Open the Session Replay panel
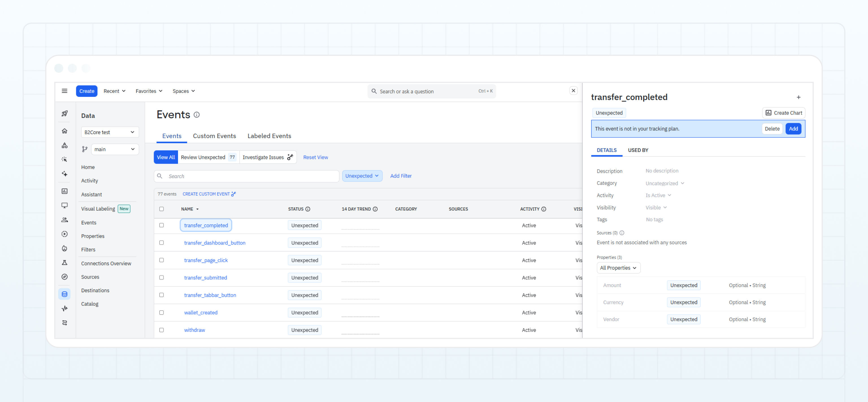 [x=65, y=234]
